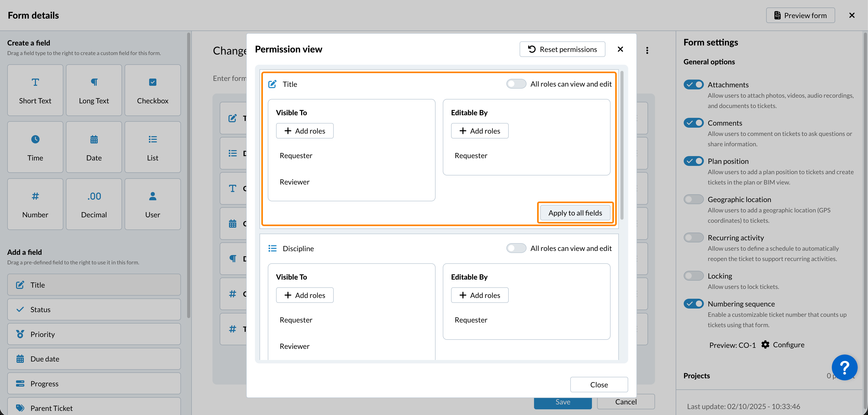868x415 pixels.
Task: Select the Checkbox field type tile
Action: 152,90
